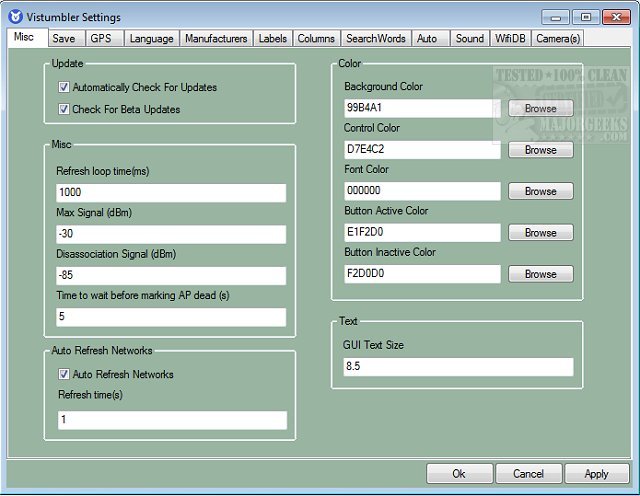Image resolution: width=640 pixels, height=496 pixels.
Task: Browse for Font Color
Action: (x=541, y=191)
